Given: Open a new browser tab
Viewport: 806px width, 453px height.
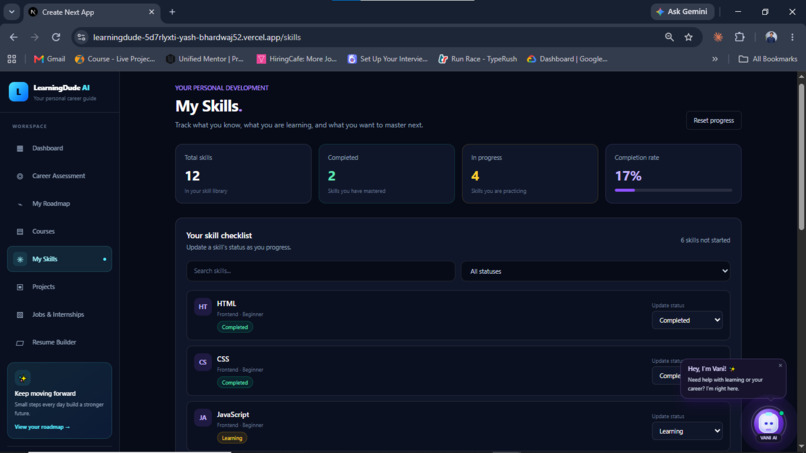Looking at the screenshot, I should coord(172,12).
